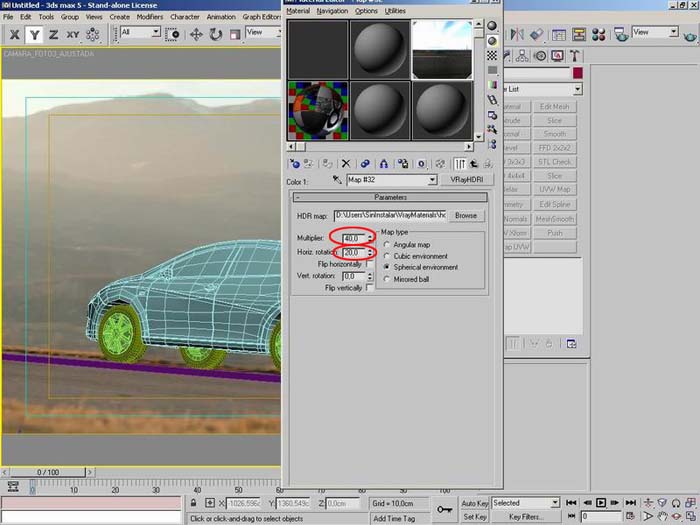The image size is (700, 525).
Task: Click the Get Material icon in Material Editor
Action: (x=295, y=163)
